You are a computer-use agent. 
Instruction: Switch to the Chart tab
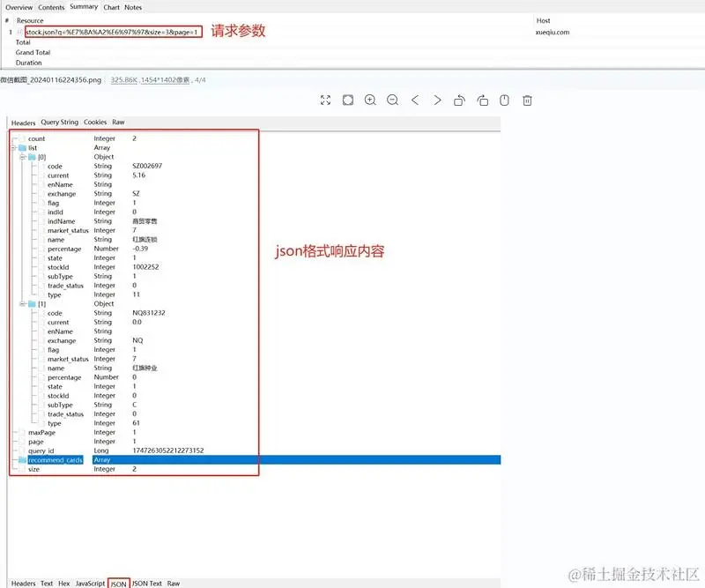tap(112, 7)
